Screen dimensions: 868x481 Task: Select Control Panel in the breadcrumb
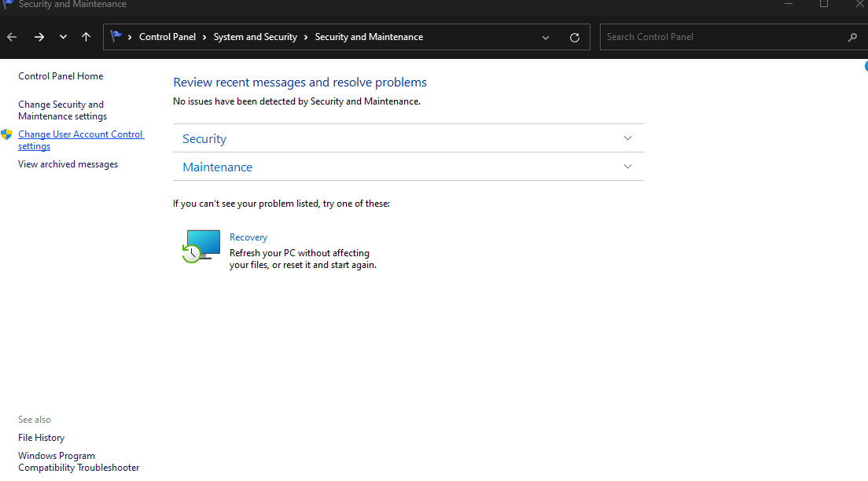(x=167, y=37)
